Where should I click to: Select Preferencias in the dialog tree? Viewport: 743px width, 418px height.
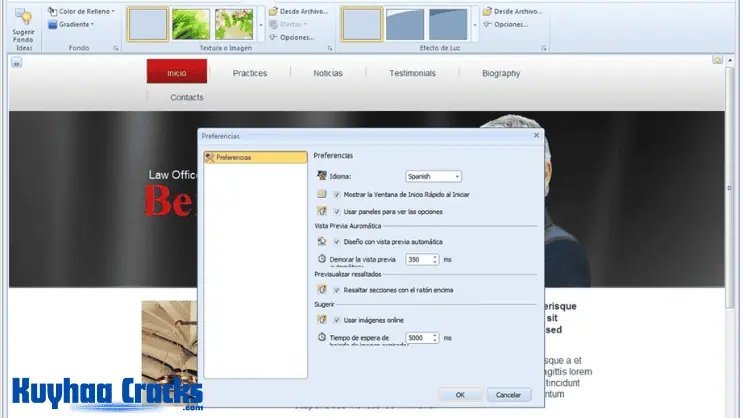[x=254, y=157]
